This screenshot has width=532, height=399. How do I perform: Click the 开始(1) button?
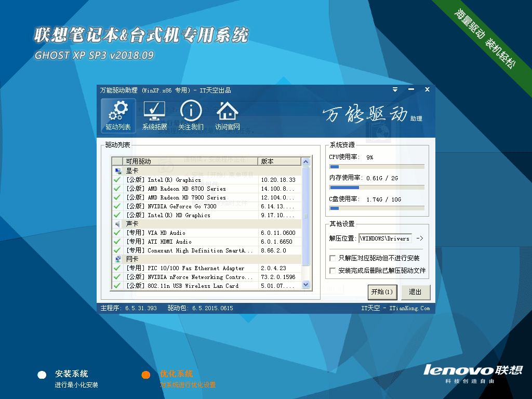click(x=382, y=292)
